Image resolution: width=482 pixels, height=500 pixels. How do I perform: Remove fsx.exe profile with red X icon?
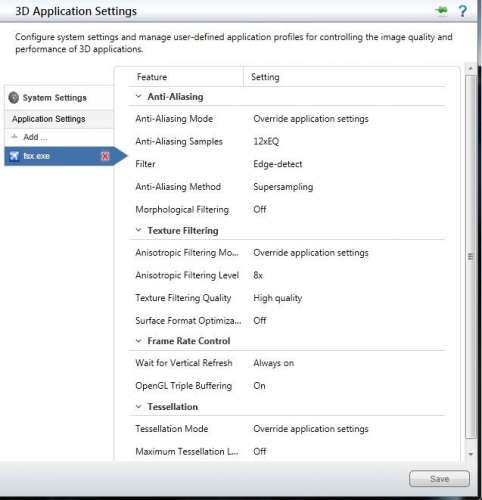pyautogui.click(x=105, y=156)
